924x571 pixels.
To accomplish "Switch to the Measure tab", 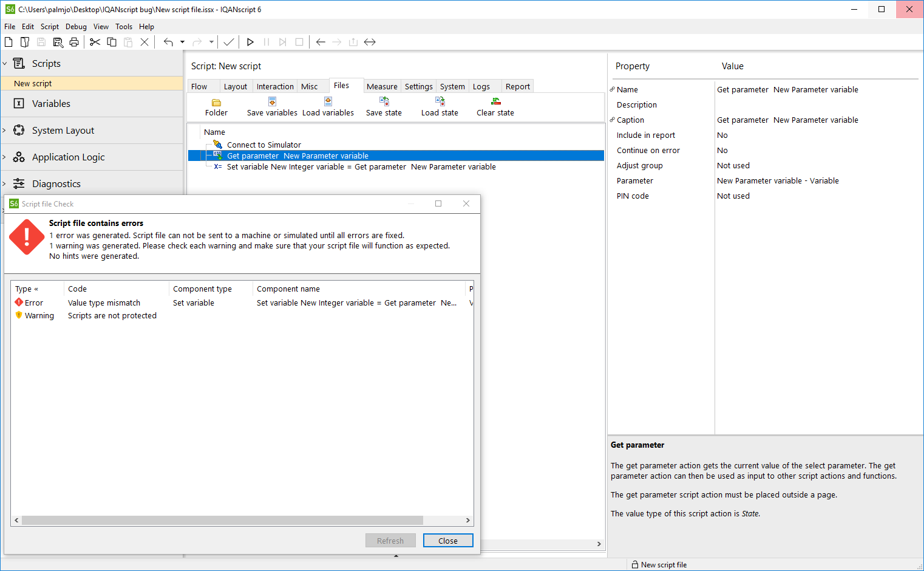I will click(382, 86).
